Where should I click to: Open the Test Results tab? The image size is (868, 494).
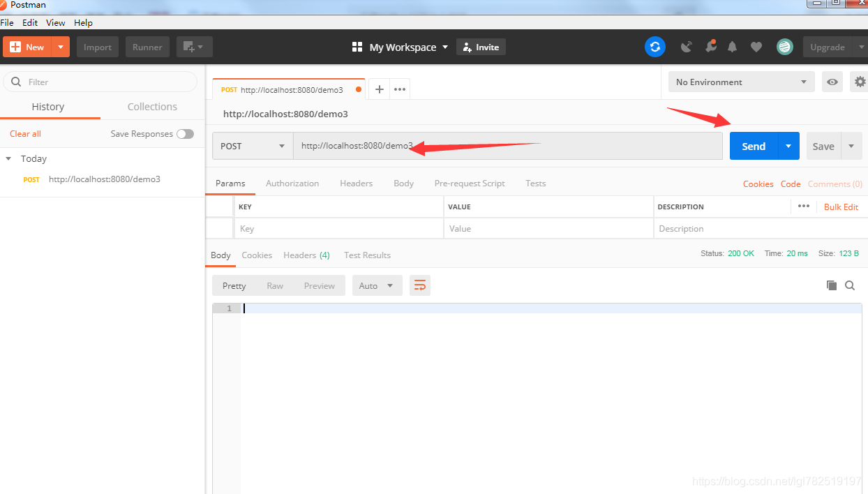(367, 255)
